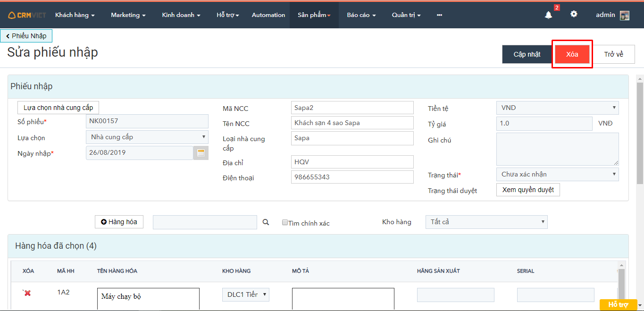The image size is (644, 311).
Task: Click the Điện thoại field
Action: 352,177
